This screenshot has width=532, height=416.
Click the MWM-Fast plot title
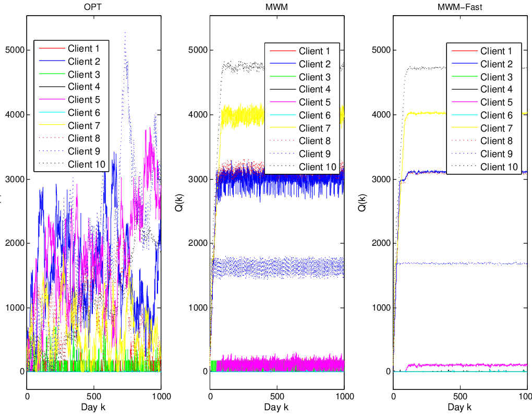tap(460, 7)
